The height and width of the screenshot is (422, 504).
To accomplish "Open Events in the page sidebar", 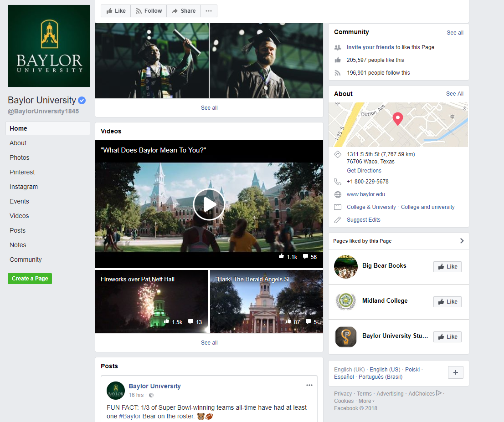I will click(19, 201).
